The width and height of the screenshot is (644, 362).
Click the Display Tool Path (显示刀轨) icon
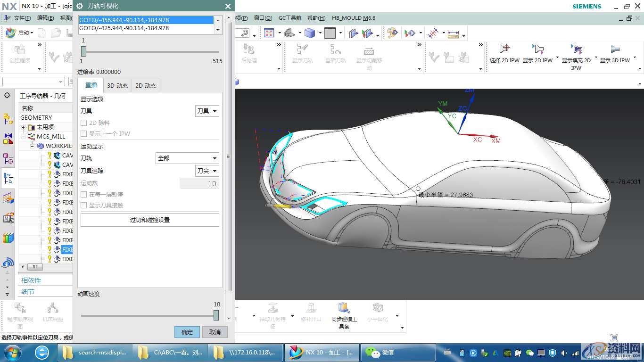point(302,49)
